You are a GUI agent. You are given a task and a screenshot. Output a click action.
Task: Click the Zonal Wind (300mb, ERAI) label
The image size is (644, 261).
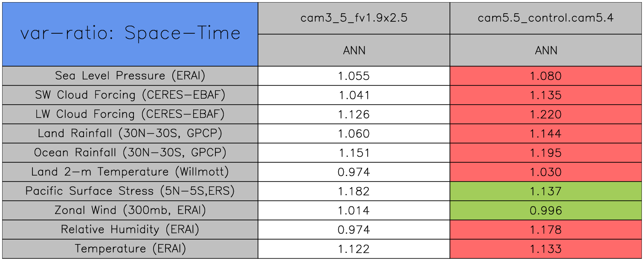click(x=130, y=210)
